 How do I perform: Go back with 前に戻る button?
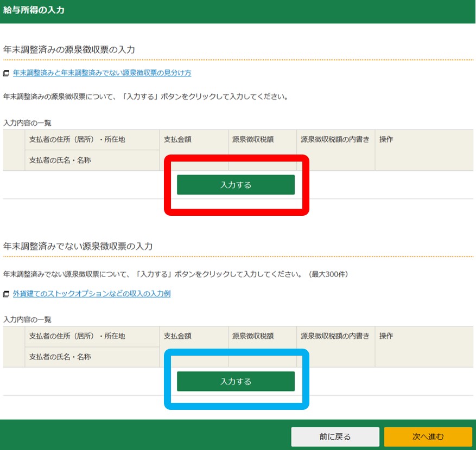335,436
